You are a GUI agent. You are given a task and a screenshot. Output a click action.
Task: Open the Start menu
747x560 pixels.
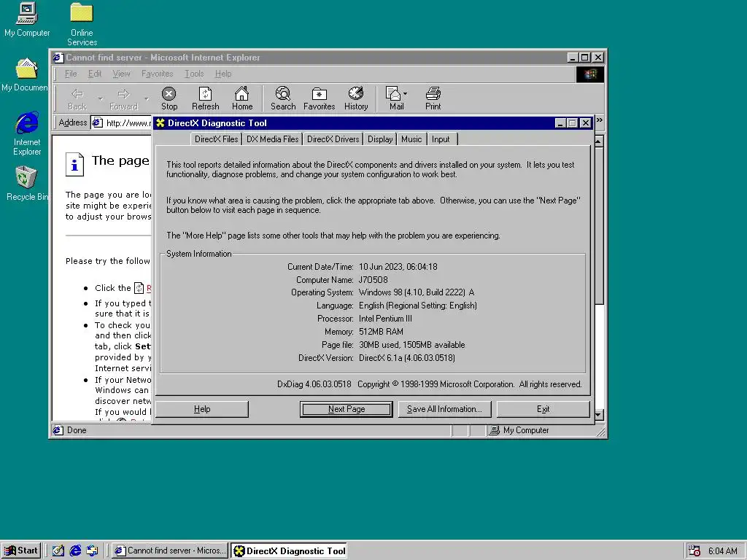21,551
